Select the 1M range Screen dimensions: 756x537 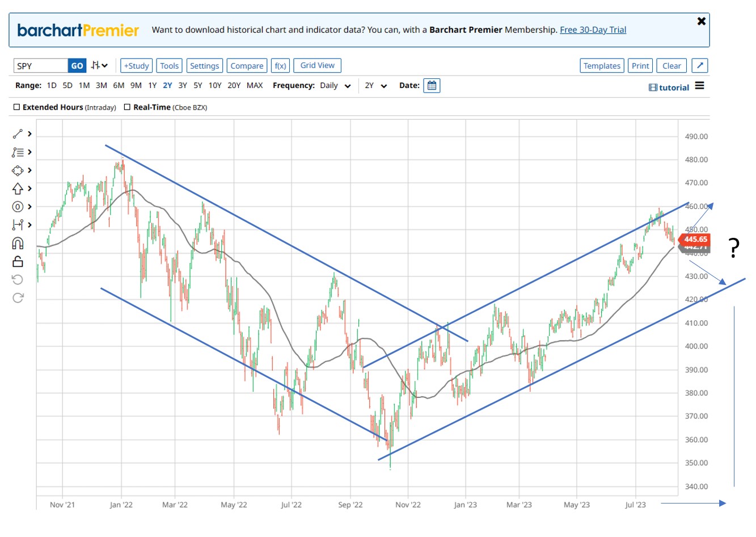84,86
